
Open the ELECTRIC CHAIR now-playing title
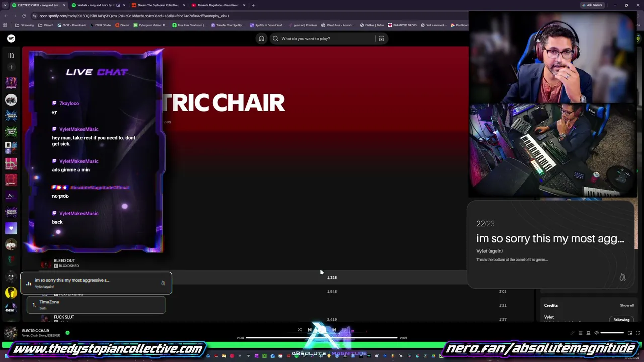[35, 331]
